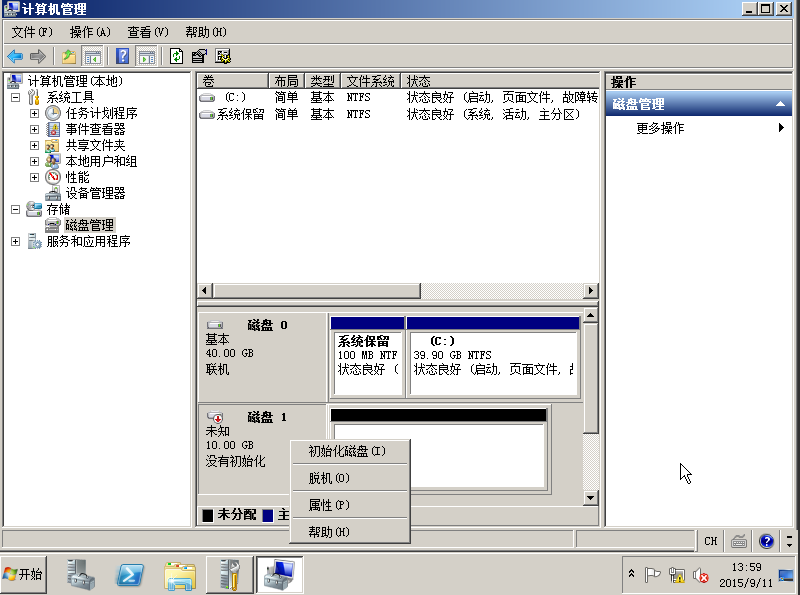
Task: Toggle the action pane toolbar icon
Action: 146,56
